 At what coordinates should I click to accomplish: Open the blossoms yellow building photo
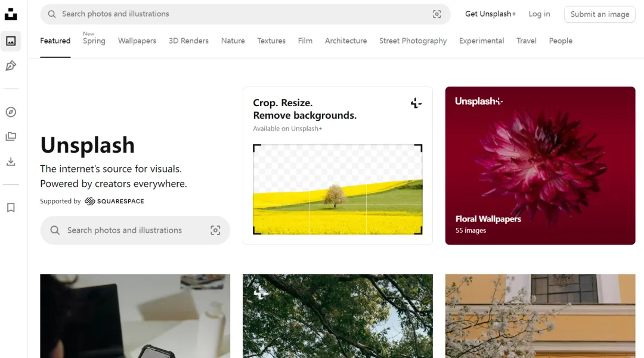pos(540,316)
